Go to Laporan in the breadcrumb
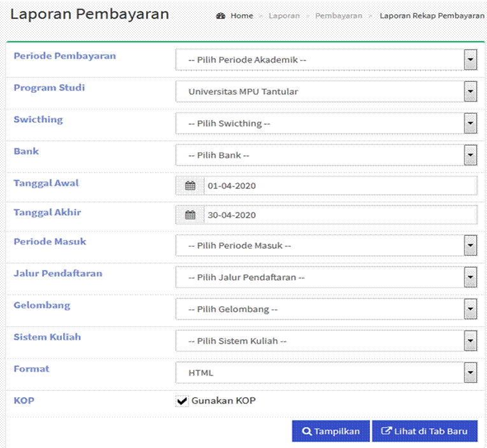The width and height of the screenshot is (487, 448). coord(284,16)
